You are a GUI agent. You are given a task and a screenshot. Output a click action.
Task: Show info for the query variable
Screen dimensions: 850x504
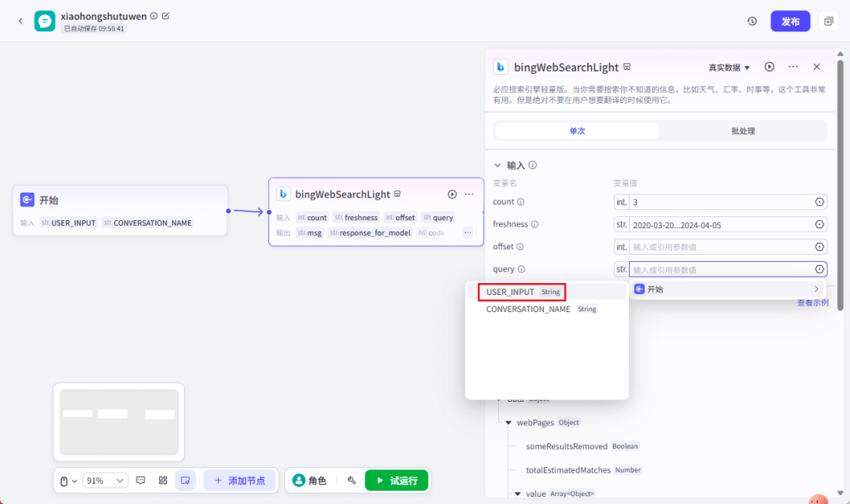point(521,269)
